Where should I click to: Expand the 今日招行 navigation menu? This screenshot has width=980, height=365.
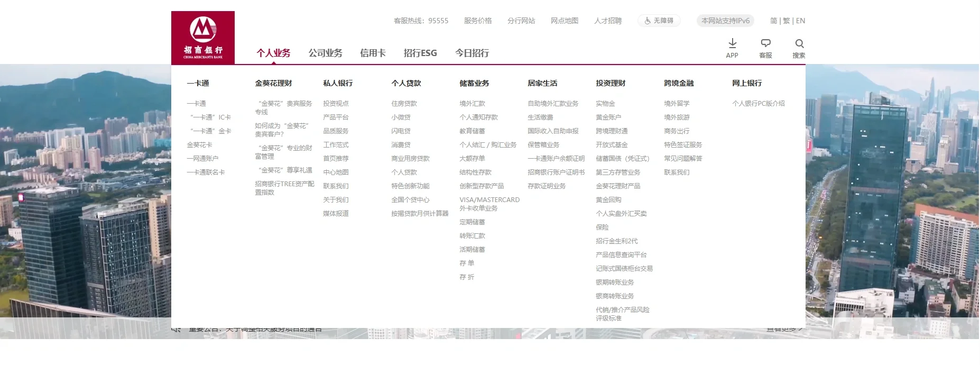point(472,53)
